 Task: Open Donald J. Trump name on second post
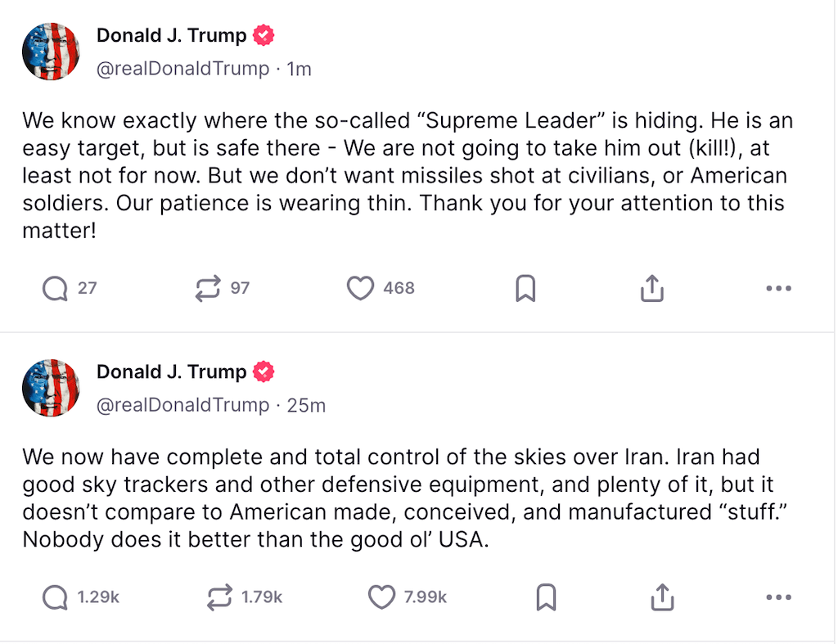click(x=171, y=372)
